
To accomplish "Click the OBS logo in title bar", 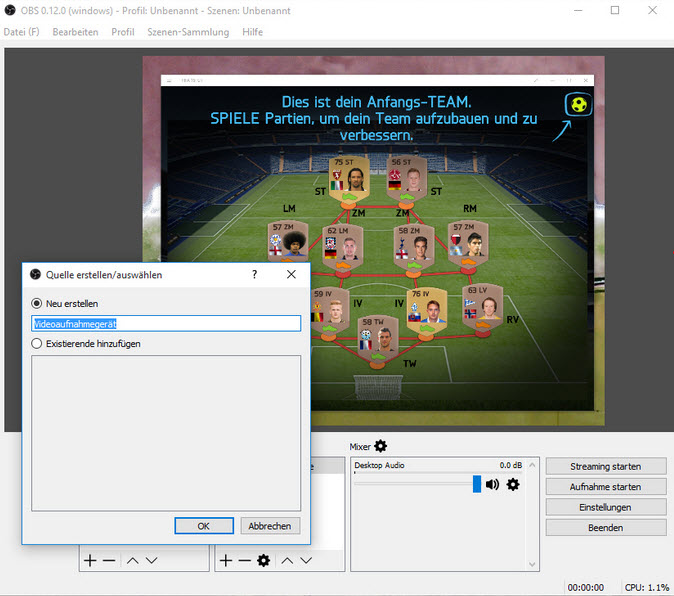I will [x=9, y=10].
